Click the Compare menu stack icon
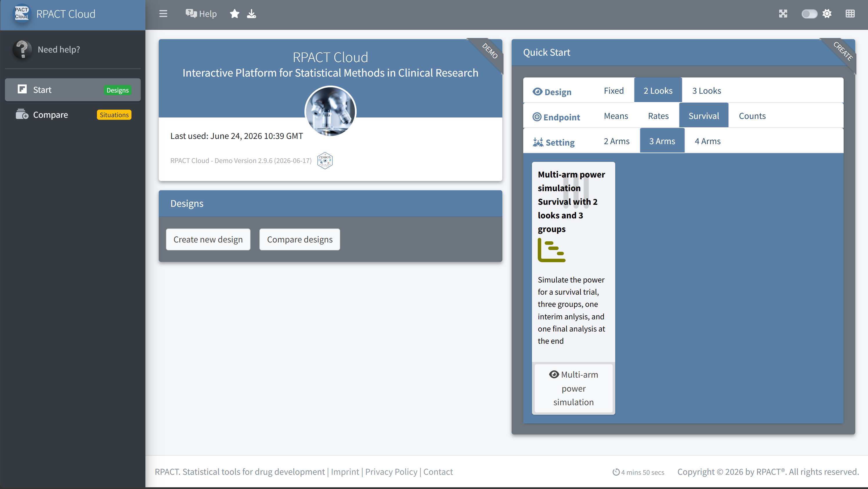Image resolution: width=868 pixels, height=489 pixels. (x=22, y=114)
